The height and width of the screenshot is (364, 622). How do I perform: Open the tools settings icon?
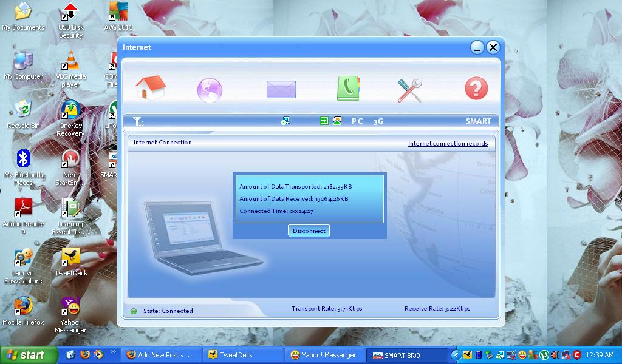409,90
